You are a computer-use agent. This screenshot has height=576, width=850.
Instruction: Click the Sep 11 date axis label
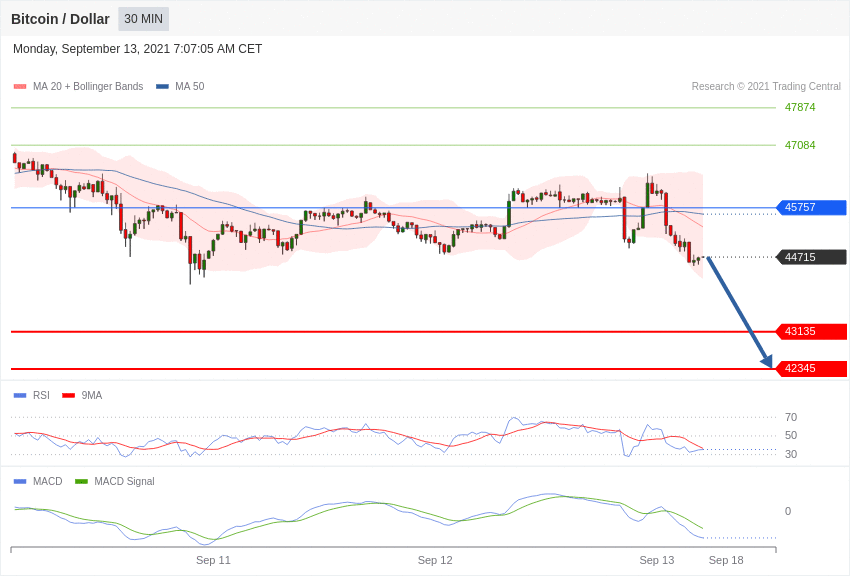pos(213,560)
